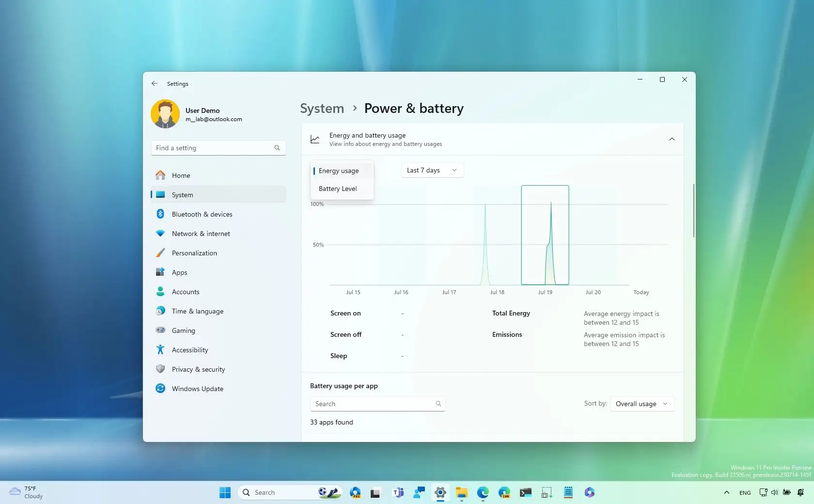Click the System breadcrumb link
Viewport: 814px width, 504px height.
click(x=321, y=109)
